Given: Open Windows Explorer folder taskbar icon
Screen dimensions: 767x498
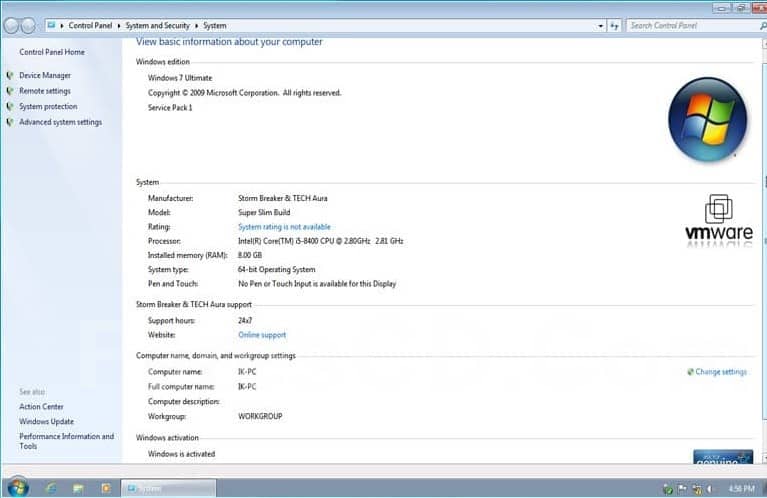Looking at the screenshot, I should [x=78, y=488].
